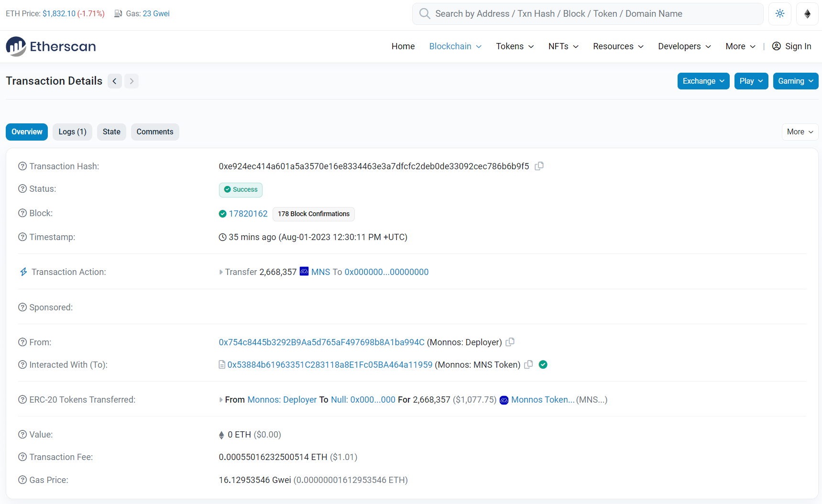The width and height of the screenshot is (822, 504).
Task: Click the ETH price $1,832.10 link
Action: pos(59,14)
